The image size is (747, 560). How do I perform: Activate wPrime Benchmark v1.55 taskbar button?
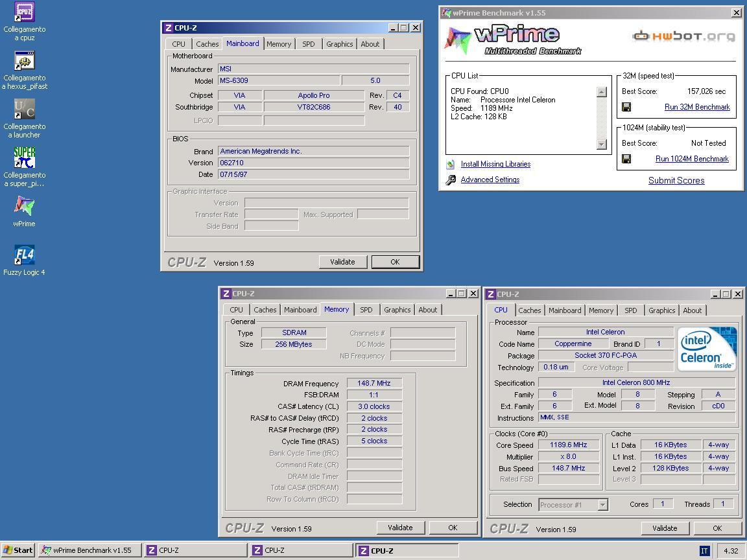[89, 550]
